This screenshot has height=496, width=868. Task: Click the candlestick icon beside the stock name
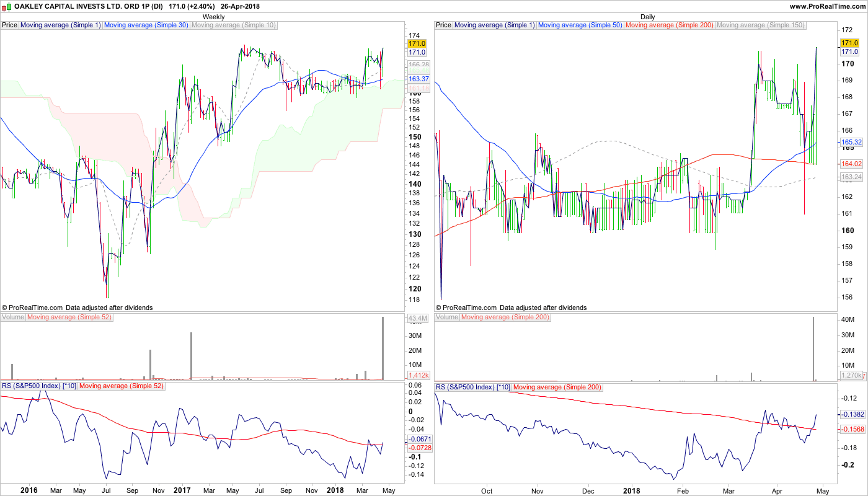click(x=7, y=6)
